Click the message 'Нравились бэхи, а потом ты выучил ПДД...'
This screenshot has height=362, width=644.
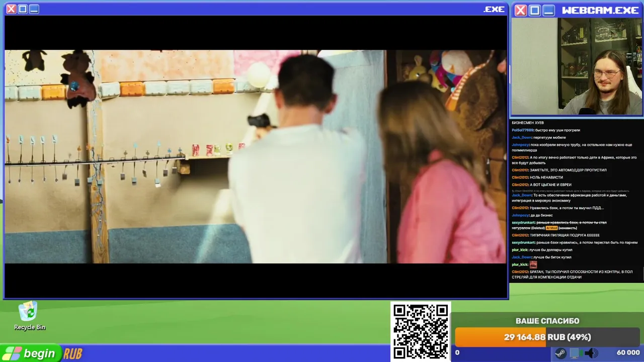tap(567, 208)
